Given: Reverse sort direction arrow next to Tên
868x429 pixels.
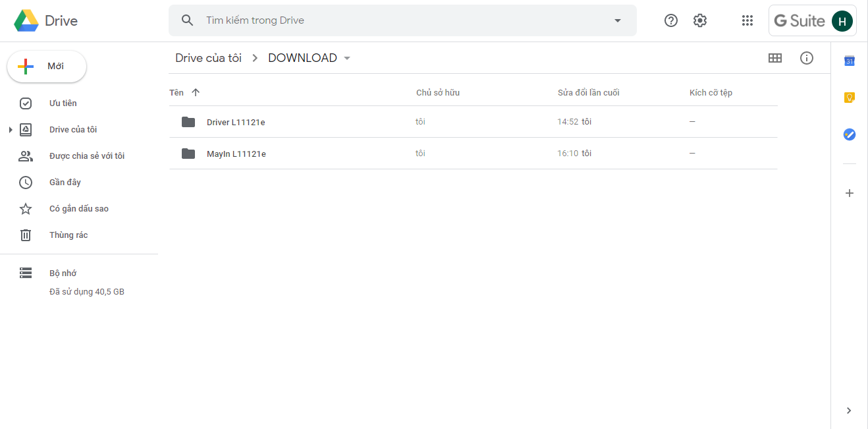Looking at the screenshot, I should pos(196,92).
